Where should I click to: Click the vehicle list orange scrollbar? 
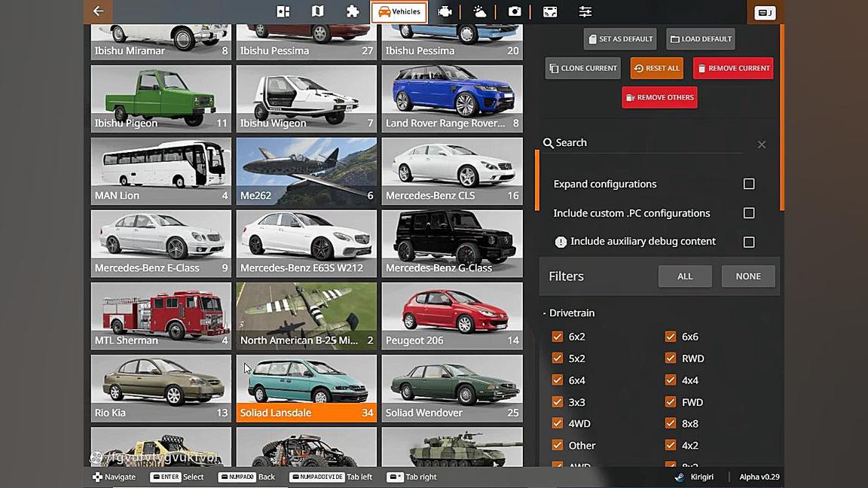click(537, 181)
